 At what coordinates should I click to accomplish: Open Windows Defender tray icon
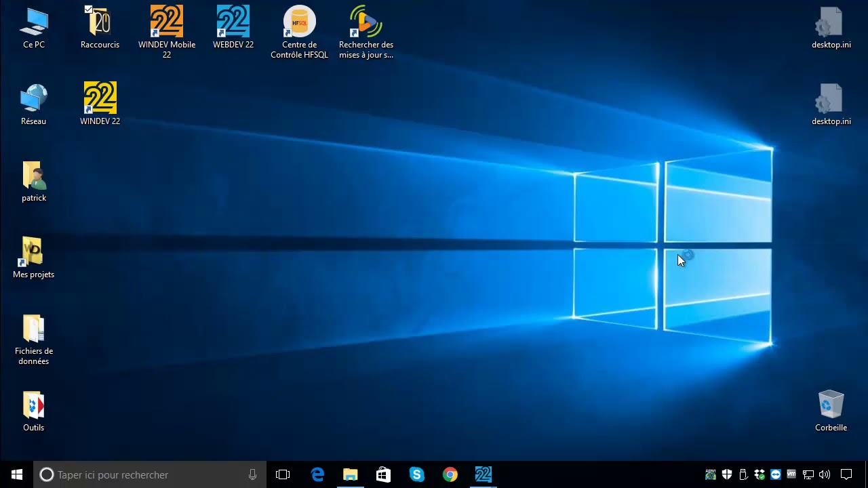pyautogui.click(x=727, y=474)
